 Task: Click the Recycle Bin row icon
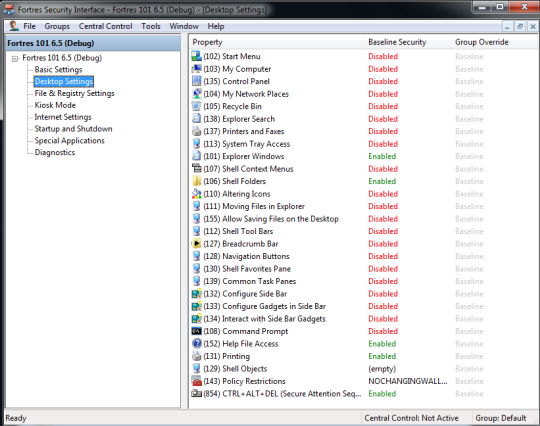point(196,106)
